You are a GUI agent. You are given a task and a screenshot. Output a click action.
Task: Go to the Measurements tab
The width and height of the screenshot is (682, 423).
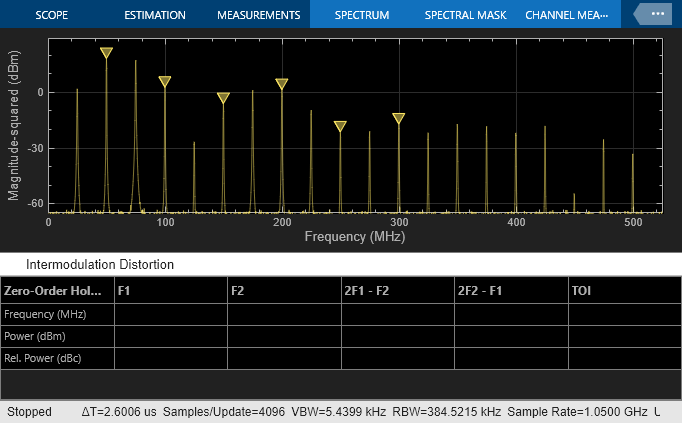(x=258, y=16)
